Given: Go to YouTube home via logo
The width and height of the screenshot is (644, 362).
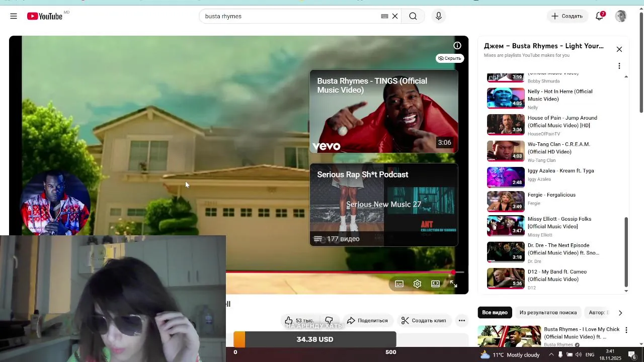Looking at the screenshot, I should [x=45, y=16].
